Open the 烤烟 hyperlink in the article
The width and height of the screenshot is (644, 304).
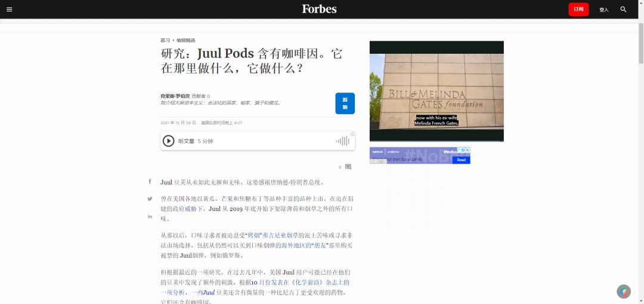tap(254, 236)
